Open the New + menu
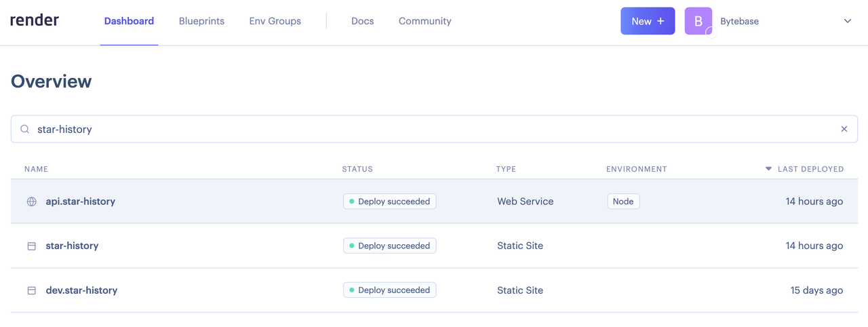This screenshot has height=327, width=868. 647,21
